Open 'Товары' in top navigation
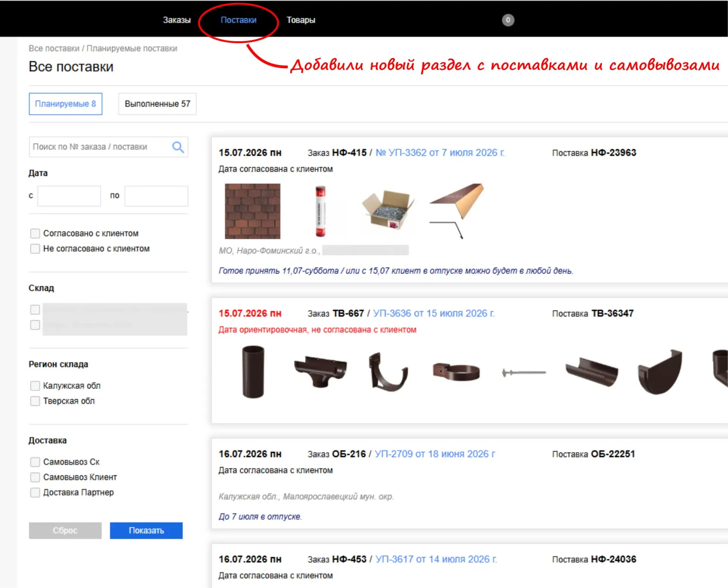 pos(301,20)
